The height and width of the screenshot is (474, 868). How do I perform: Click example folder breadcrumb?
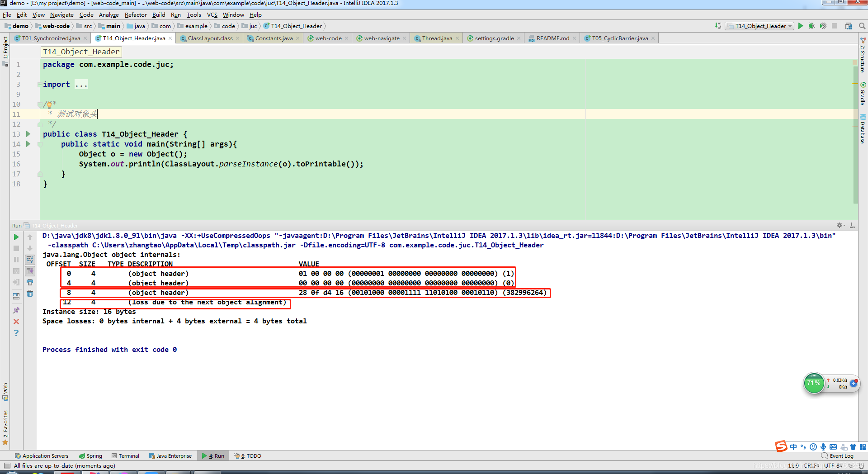tap(193, 26)
